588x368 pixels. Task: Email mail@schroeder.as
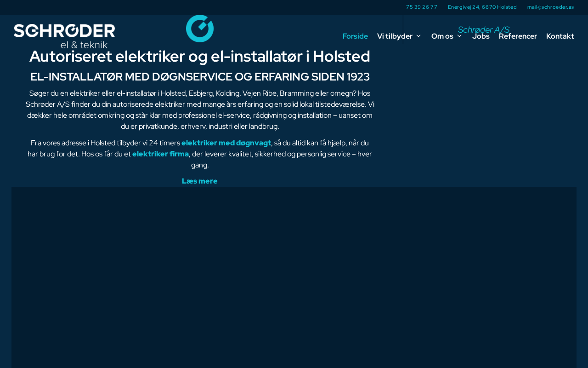[551, 7]
